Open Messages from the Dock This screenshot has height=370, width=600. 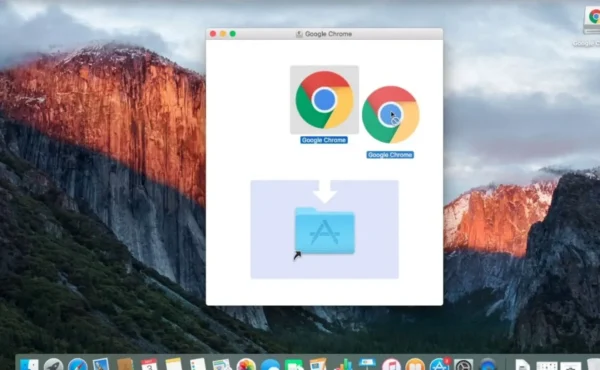point(270,365)
